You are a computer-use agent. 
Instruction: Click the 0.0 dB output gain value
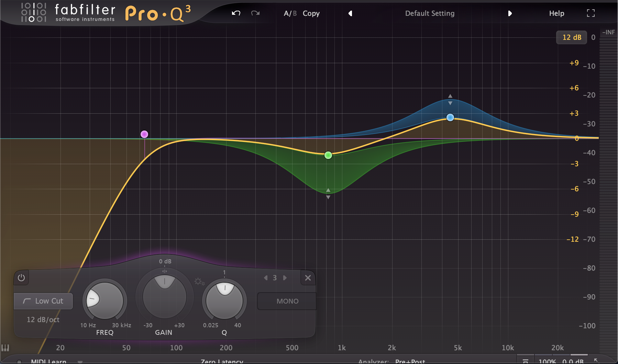click(573, 361)
